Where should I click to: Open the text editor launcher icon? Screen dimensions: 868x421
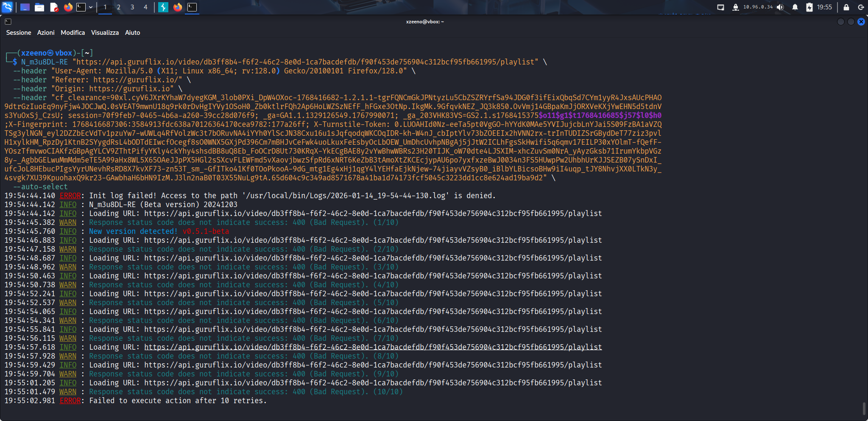54,7
